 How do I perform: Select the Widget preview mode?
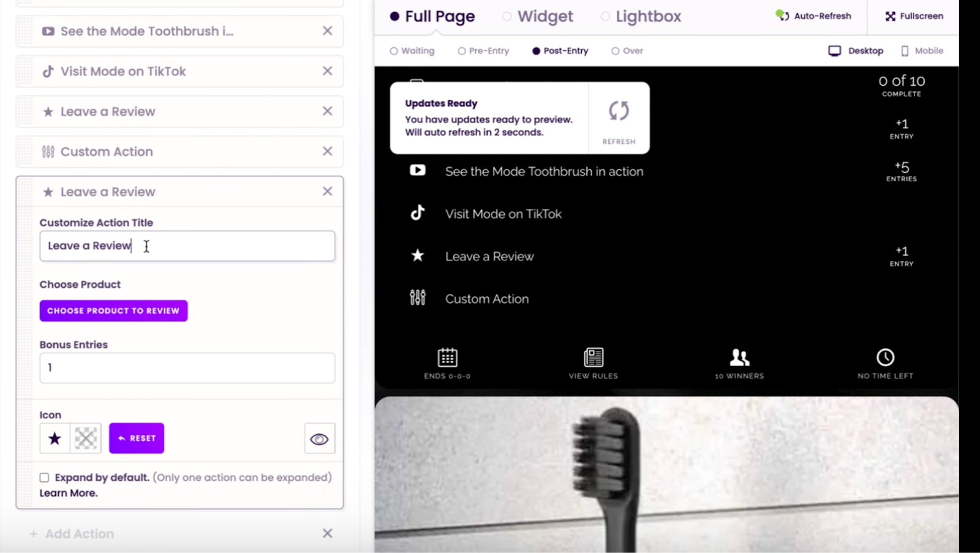point(538,17)
